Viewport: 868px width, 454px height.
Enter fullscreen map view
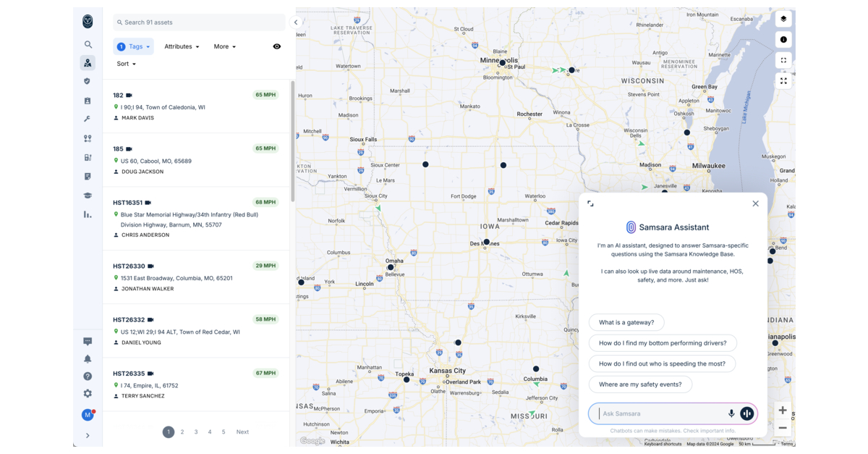[x=783, y=60]
